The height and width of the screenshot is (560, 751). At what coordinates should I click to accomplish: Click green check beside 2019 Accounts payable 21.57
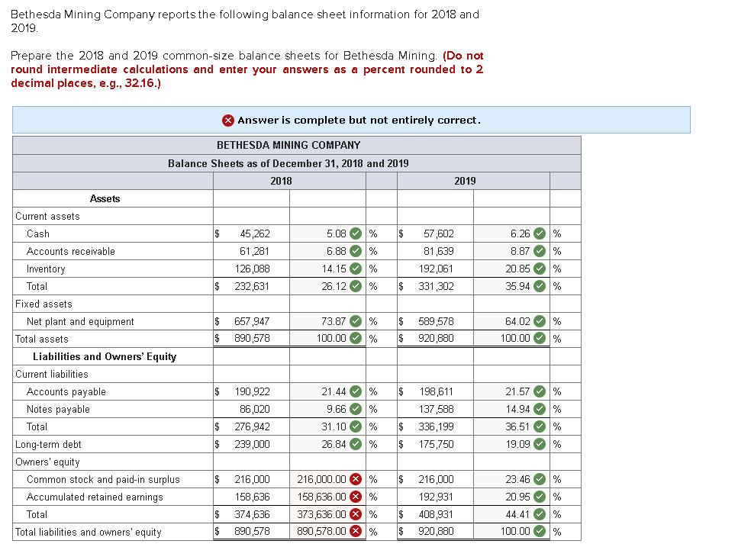click(x=540, y=391)
